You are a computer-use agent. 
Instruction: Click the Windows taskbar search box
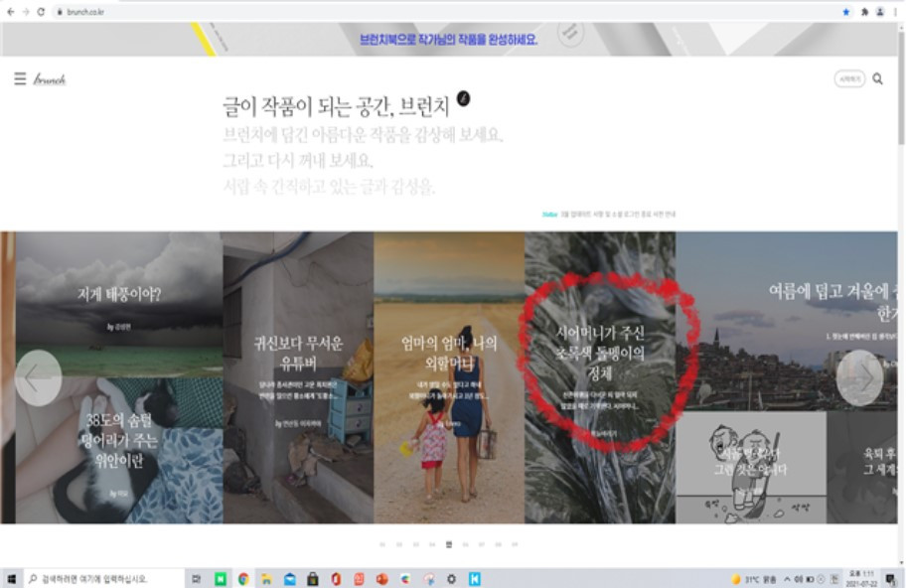pyautogui.click(x=104, y=579)
